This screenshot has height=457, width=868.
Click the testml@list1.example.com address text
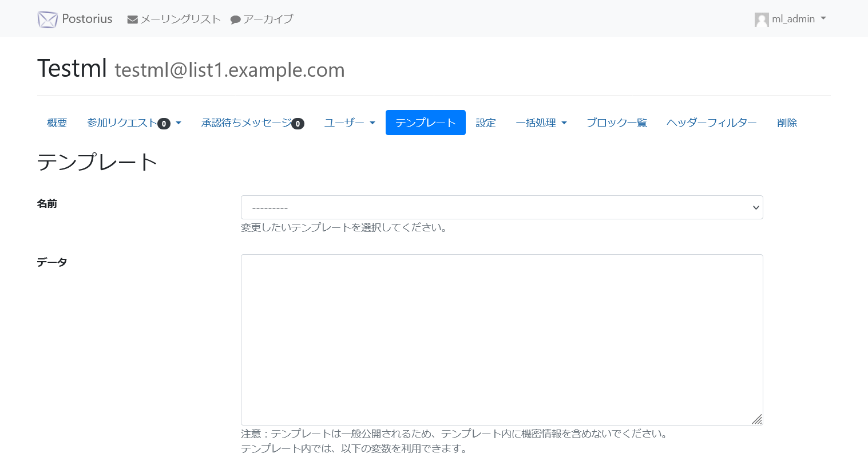click(229, 70)
